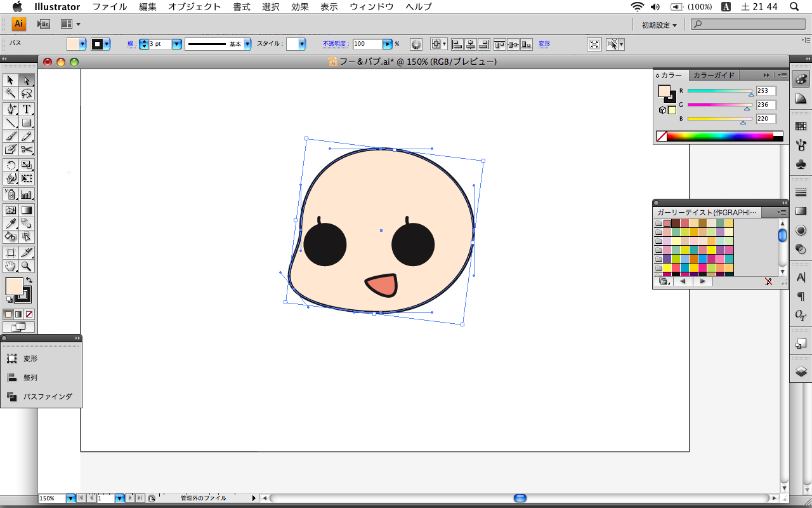The height and width of the screenshot is (508, 812).
Task: Open the オブジェクト menu
Action: pyautogui.click(x=194, y=7)
